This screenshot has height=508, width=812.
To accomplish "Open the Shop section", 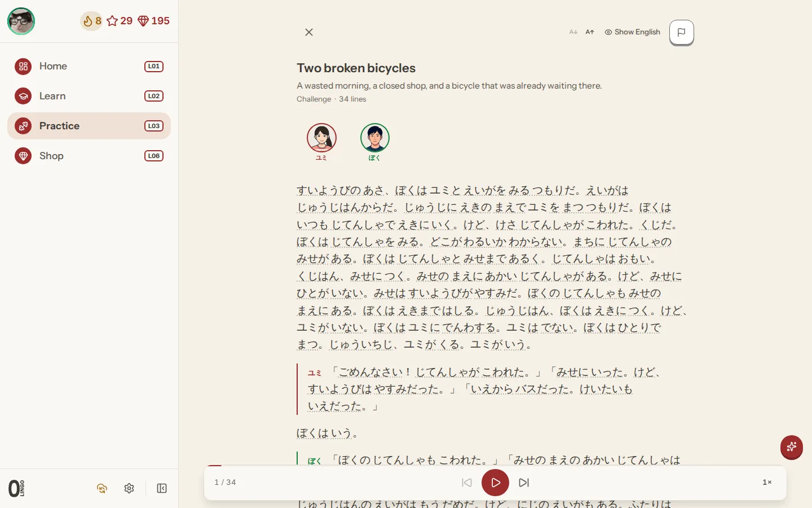I will (x=89, y=156).
